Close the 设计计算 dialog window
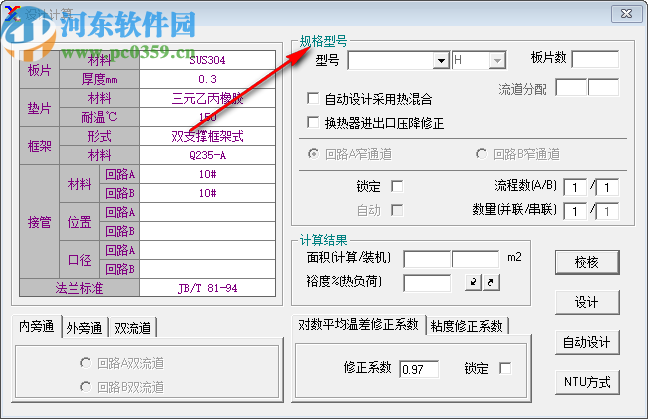The width and height of the screenshot is (648, 419). pos(627,14)
